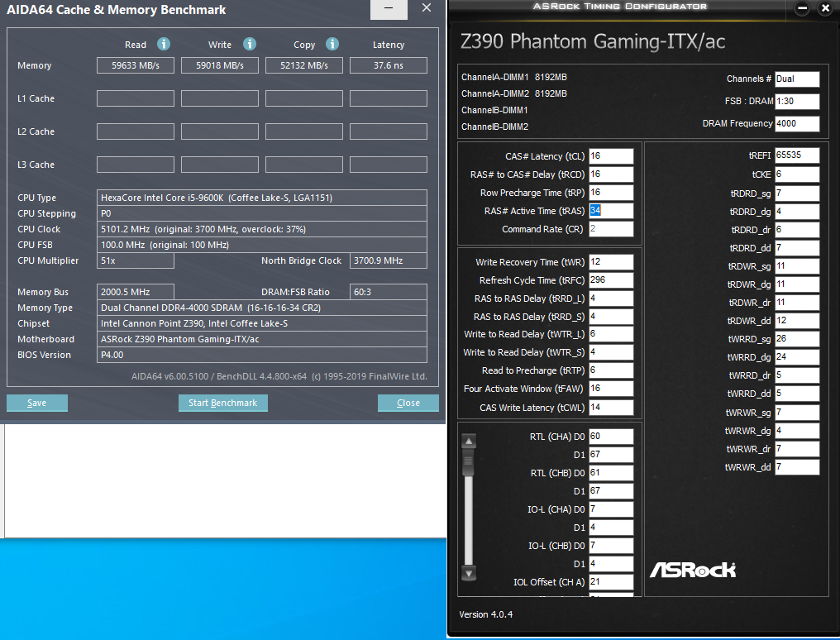Click the CPU Type field
Image resolution: width=840 pixels, height=640 pixels.
[x=262, y=198]
